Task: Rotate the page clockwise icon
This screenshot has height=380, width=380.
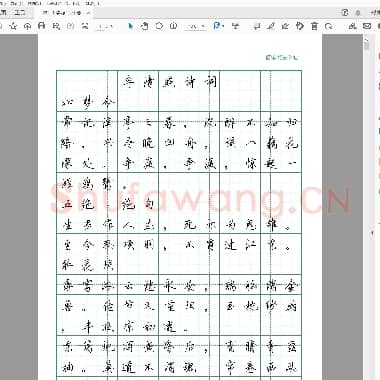Action: [x=329, y=26]
